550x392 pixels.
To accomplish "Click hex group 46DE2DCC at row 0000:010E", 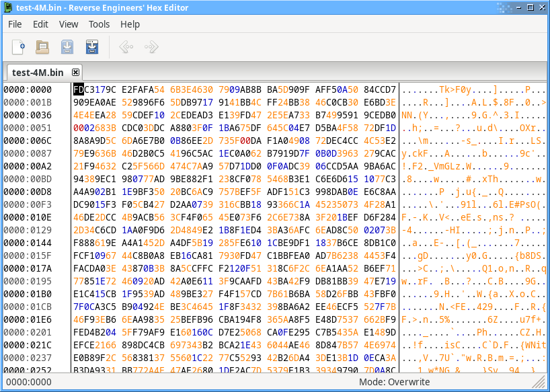I will tap(95, 218).
